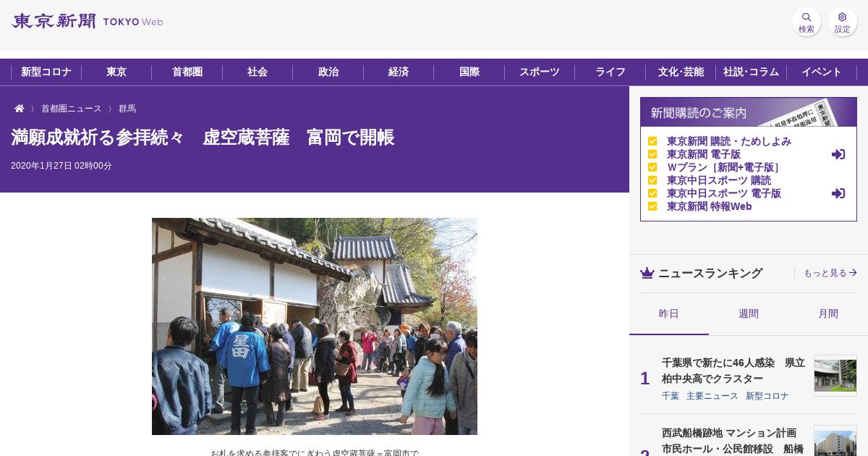Click もっと見る in news ranking
Image resolution: width=868 pixels, height=456 pixels.
point(830,273)
